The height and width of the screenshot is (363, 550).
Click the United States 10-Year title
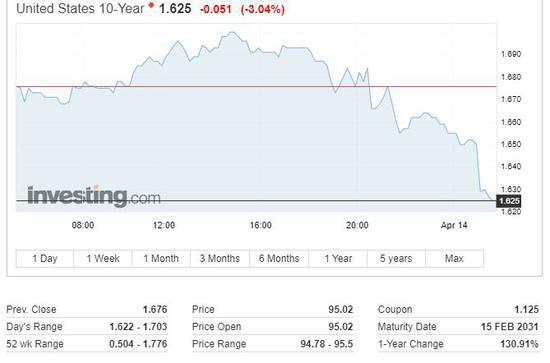(x=80, y=8)
